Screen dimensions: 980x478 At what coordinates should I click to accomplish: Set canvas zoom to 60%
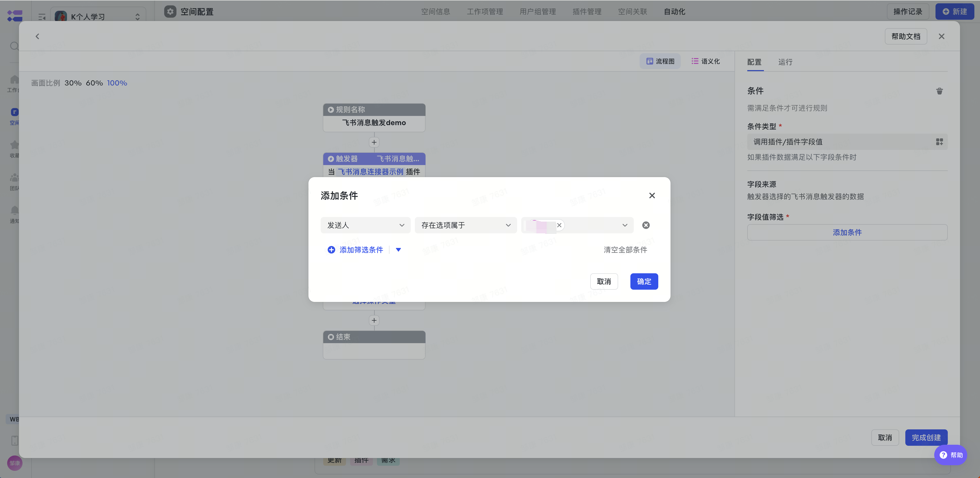[94, 83]
